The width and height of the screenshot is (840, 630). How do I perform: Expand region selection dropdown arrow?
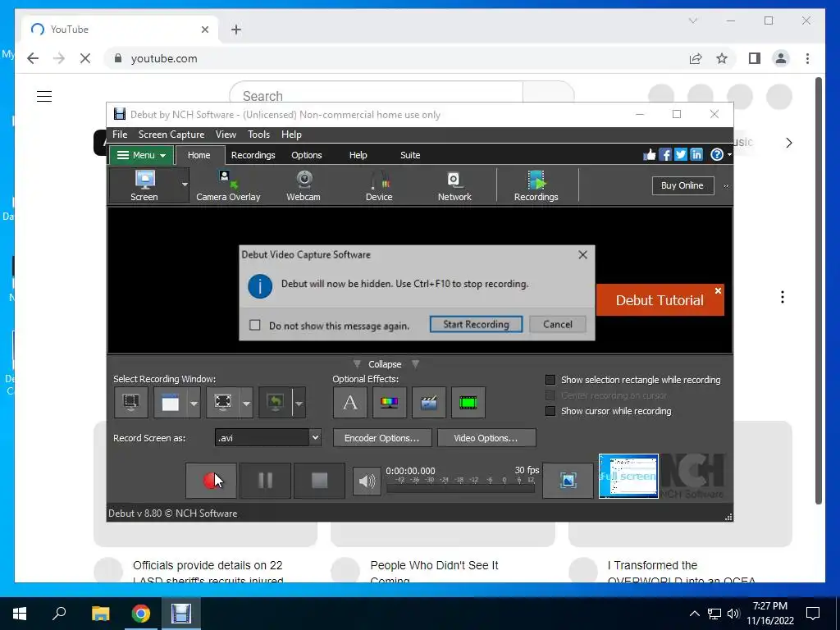[x=246, y=403]
